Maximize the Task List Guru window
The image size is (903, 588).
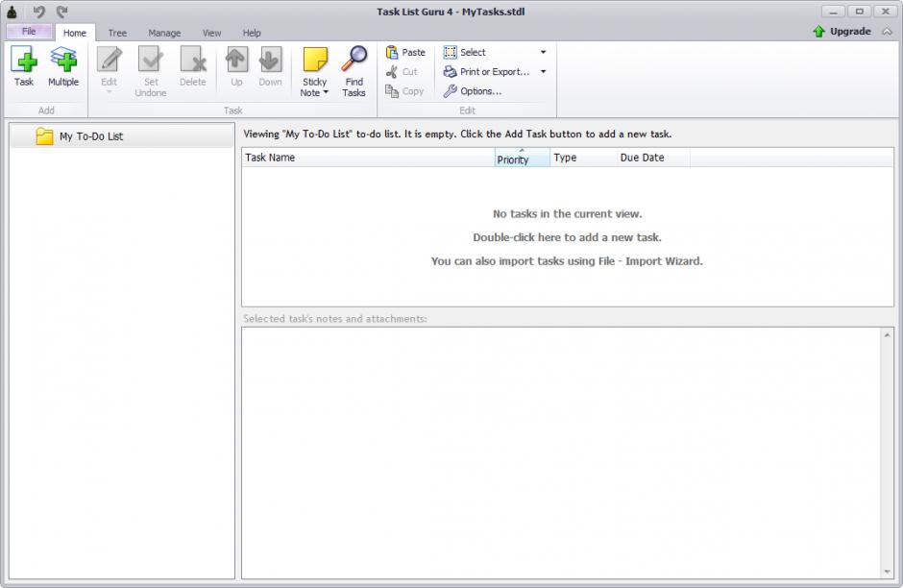[859, 12]
